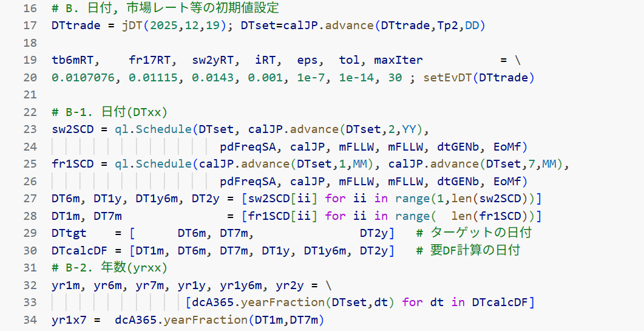
Task: Click the value 0.0107076
Action: 83,77
